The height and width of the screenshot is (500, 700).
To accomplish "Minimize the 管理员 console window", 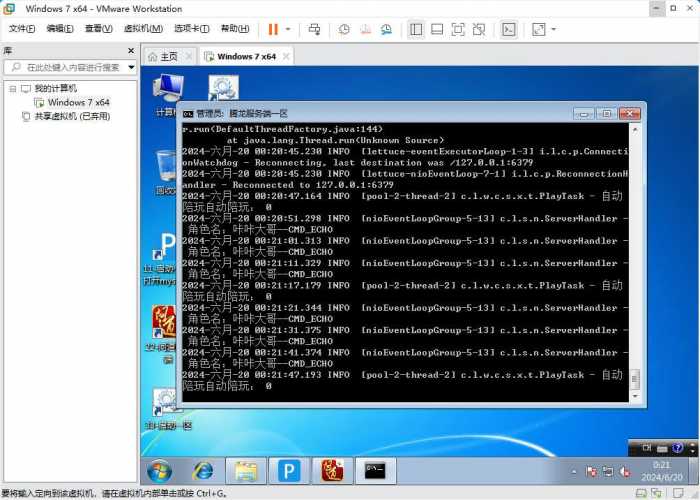I will pos(584,114).
